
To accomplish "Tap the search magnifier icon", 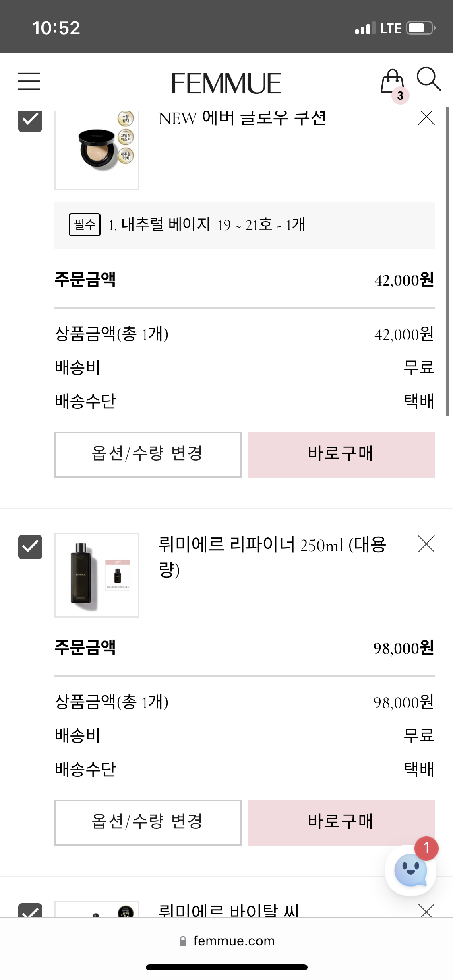I will tap(428, 79).
